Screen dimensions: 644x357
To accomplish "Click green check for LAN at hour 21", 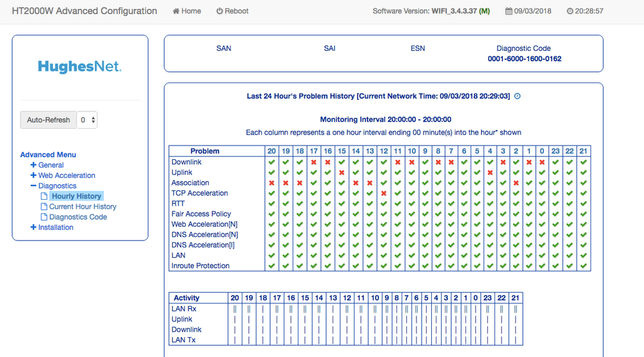I will [x=583, y=255].
